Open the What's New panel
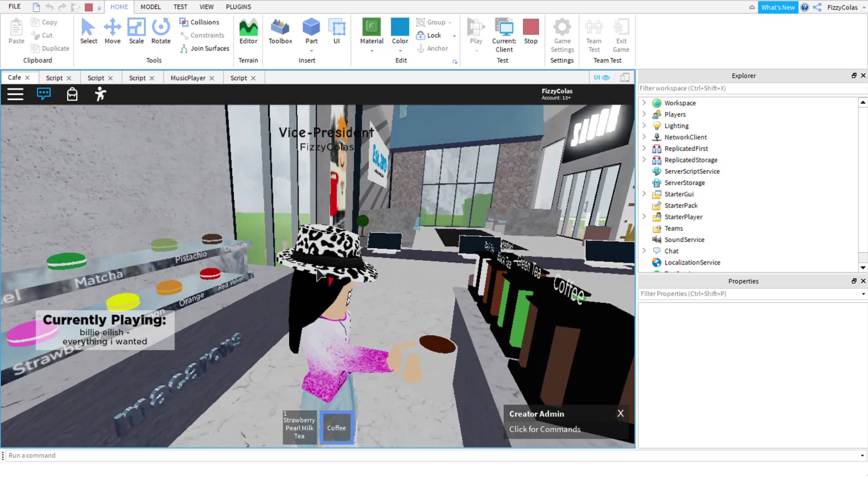The width and height of the screenshot is (868, 481). coord(778,7)
